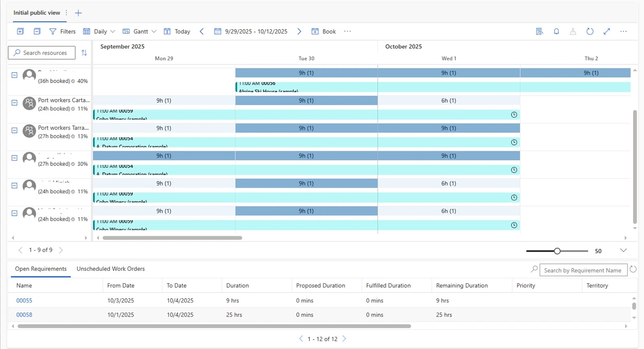Click the sort resources icon
Image resolution: width=644 pixels, height=349 pixels.
pyautogui.click(x=84, y=53)
